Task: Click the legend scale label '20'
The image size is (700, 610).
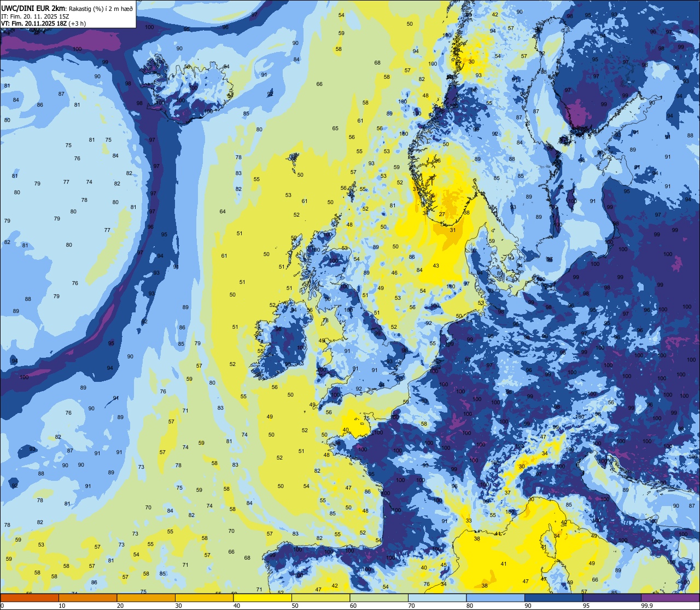Action: click(120, 606)
